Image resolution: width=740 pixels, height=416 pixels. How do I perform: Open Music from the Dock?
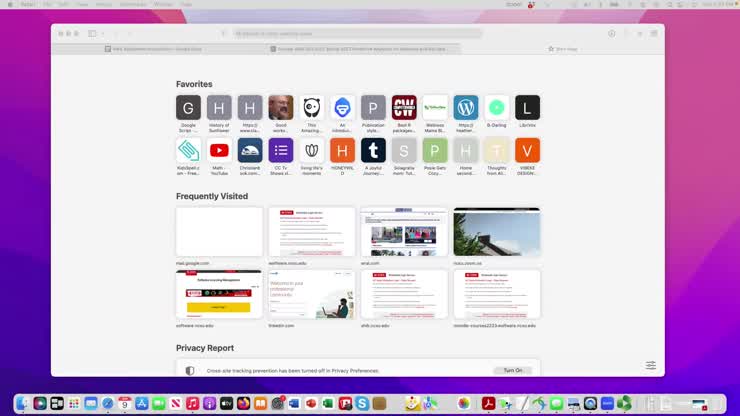(x=193, y=403)
